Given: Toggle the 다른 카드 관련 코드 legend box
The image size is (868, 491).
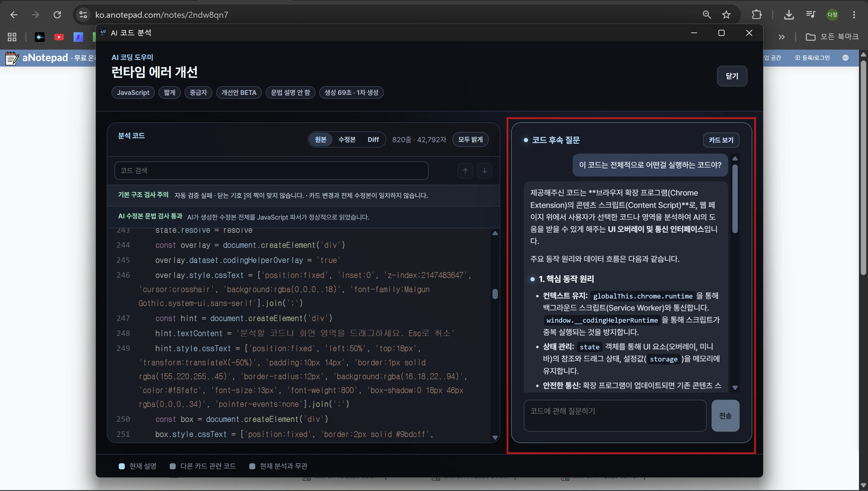Looking at the screenshot, I should (x=172, y=466).
